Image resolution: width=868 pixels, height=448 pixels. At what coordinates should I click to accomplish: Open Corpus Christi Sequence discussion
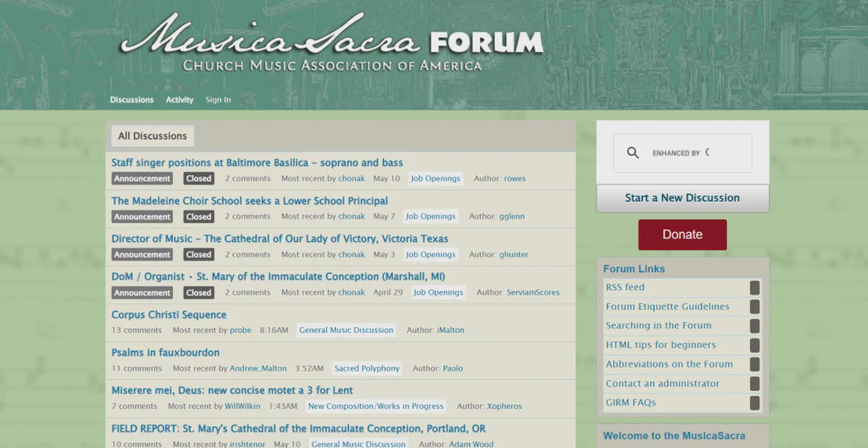pos(169,314)
